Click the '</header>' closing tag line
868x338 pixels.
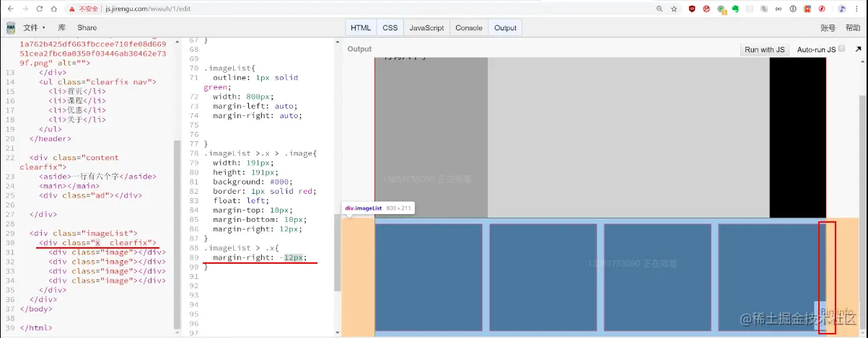tap(51, 138)
